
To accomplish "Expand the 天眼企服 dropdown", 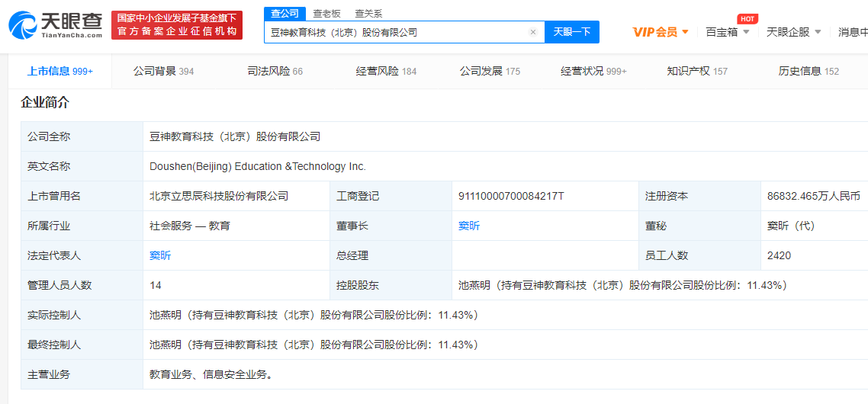I will [x=793, y=32].
